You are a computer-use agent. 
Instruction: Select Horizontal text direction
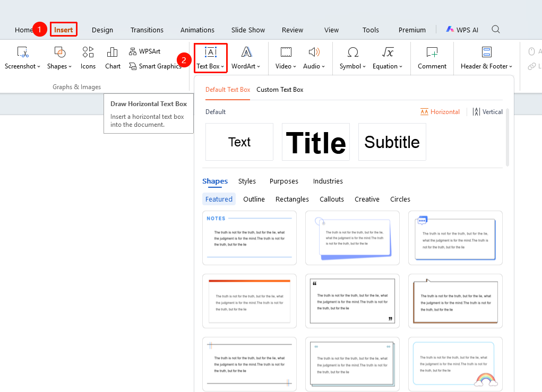pos(440,111)
